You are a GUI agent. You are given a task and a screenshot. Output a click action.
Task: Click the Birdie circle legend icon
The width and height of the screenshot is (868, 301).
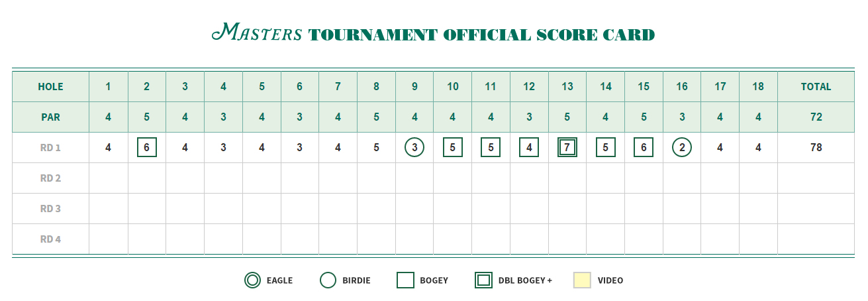click(328, 280)
